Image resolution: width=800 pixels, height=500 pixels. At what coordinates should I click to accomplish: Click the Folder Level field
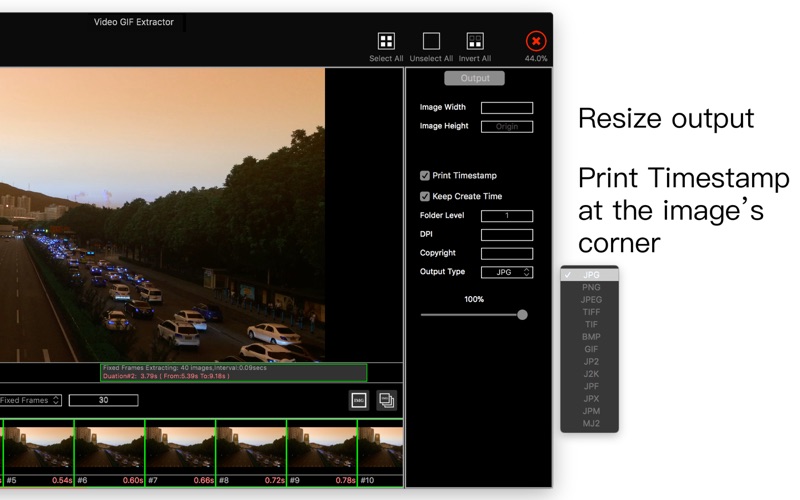coord(507,216)
